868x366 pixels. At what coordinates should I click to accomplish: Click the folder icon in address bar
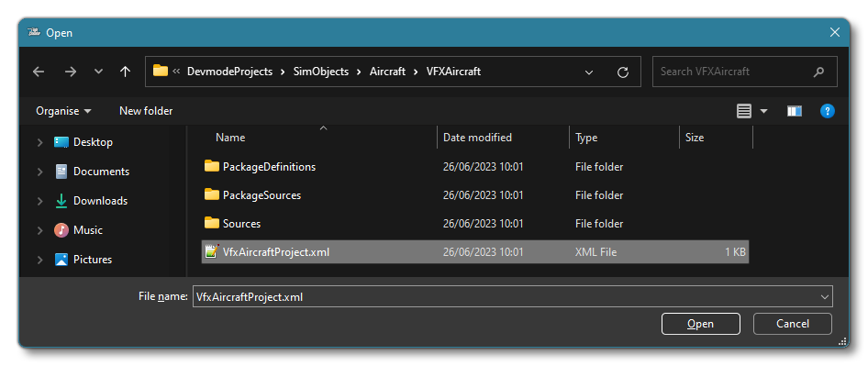coord(161,71)
